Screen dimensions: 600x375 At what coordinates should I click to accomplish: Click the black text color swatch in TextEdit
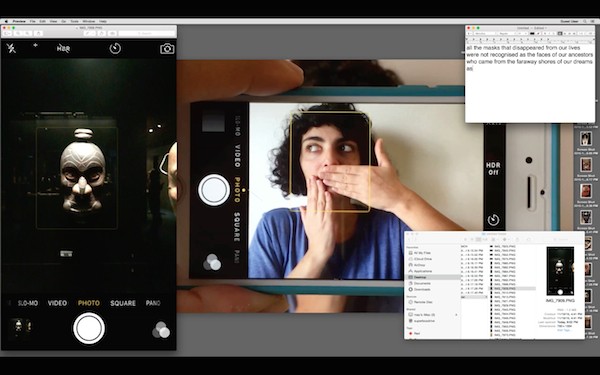pos(532,34)
